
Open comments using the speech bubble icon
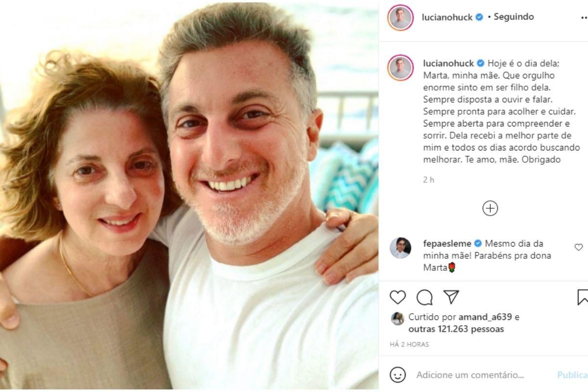424,297
